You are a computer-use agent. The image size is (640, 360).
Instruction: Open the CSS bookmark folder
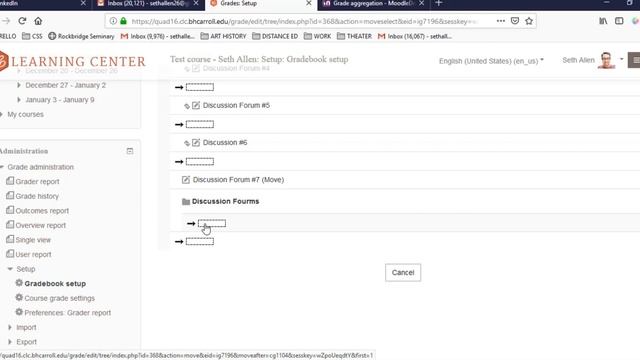click(x=32, y=36)
